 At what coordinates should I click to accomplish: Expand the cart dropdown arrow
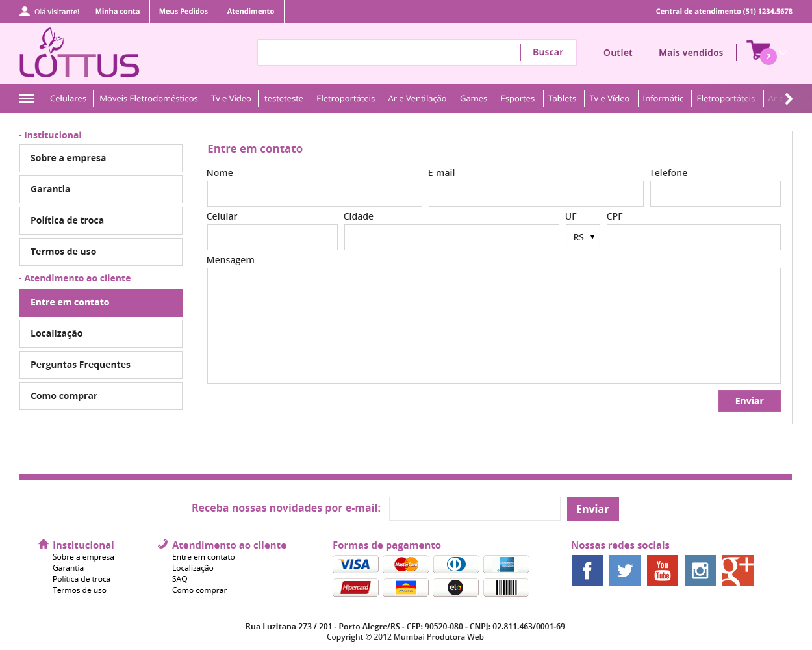[x=784, y=53]
